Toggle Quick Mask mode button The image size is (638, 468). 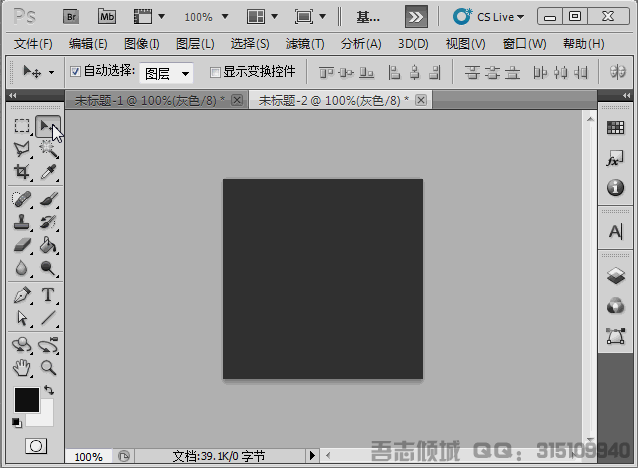[x=36, y=445]
